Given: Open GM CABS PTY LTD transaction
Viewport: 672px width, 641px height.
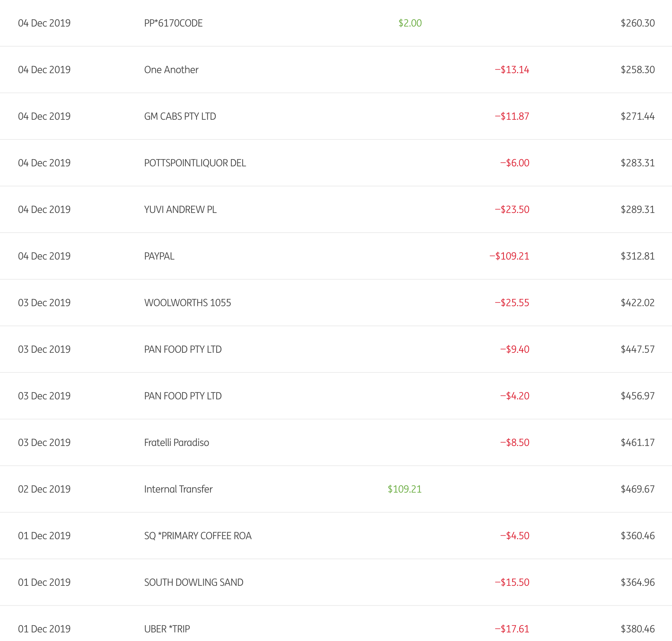Looking at the screenshot, I should tap(180, 117).
